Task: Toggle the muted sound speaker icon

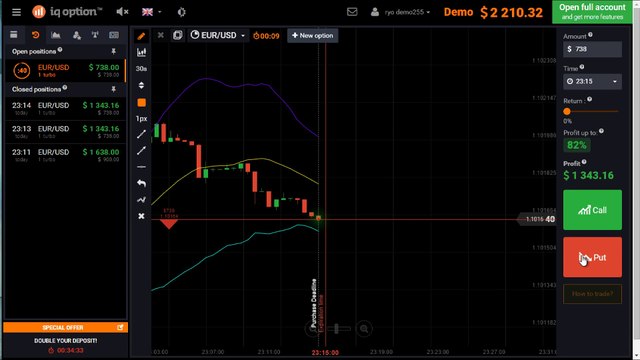Action: pos(122,12)
